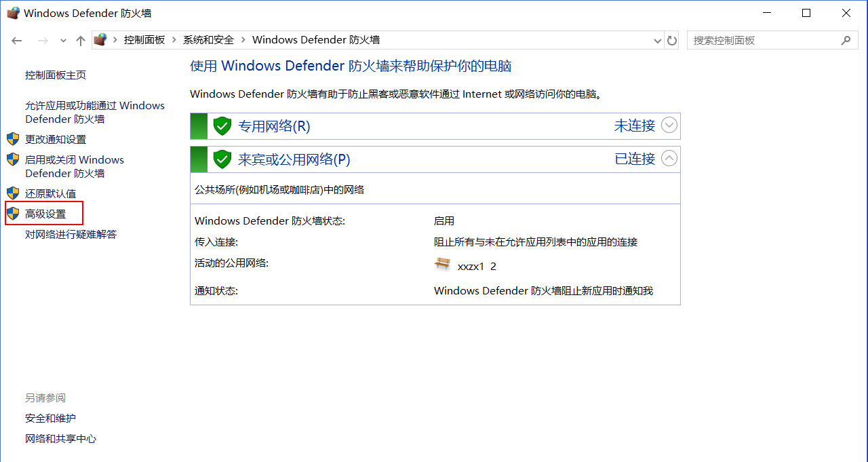Click the 系统和安全 breadcrumb
868x462 pixels.
click(x=208, y=40)
